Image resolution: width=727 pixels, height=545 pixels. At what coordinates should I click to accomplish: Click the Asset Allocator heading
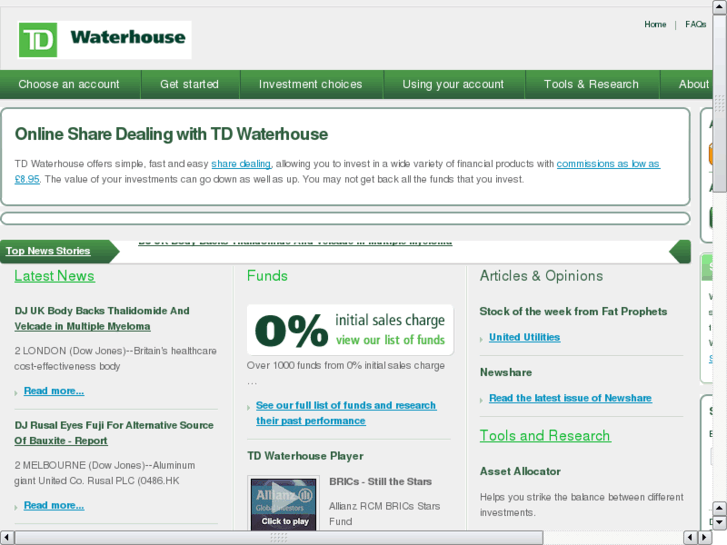coord(520,472)
